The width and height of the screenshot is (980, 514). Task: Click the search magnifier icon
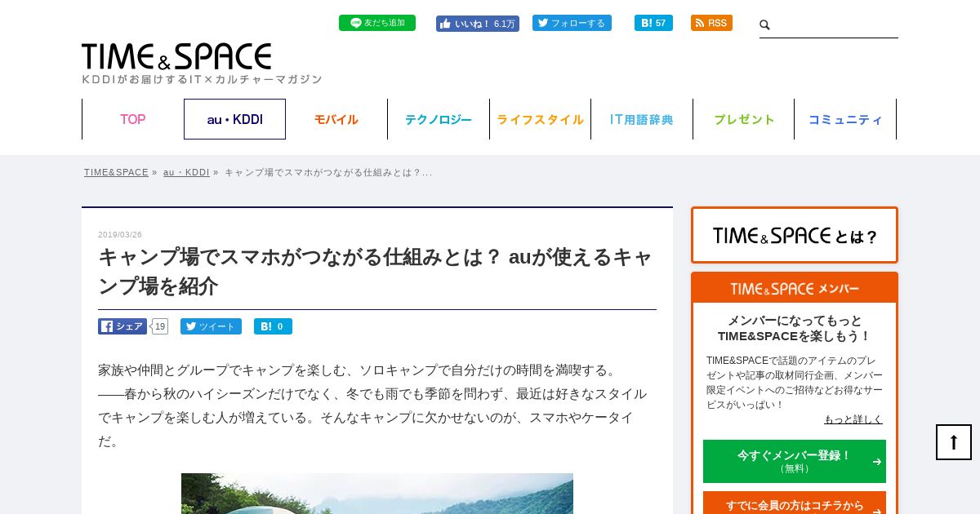(765, 25)
